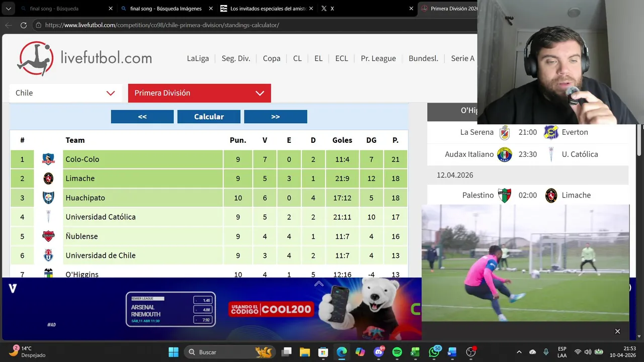Open Excel from the taskbar
This screenshot has width=644, height=362.
click(416, 352)
